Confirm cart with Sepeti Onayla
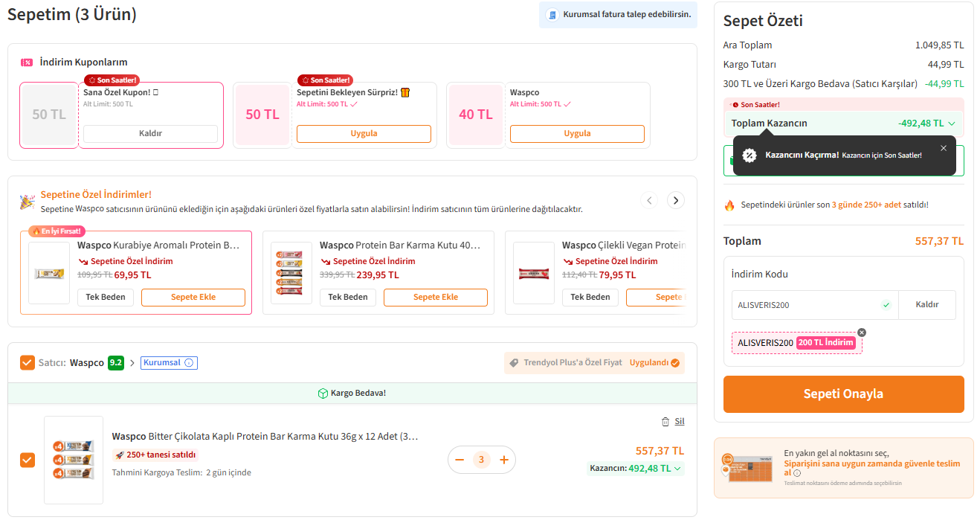The image size is (980, 520). tap(843, 394)
